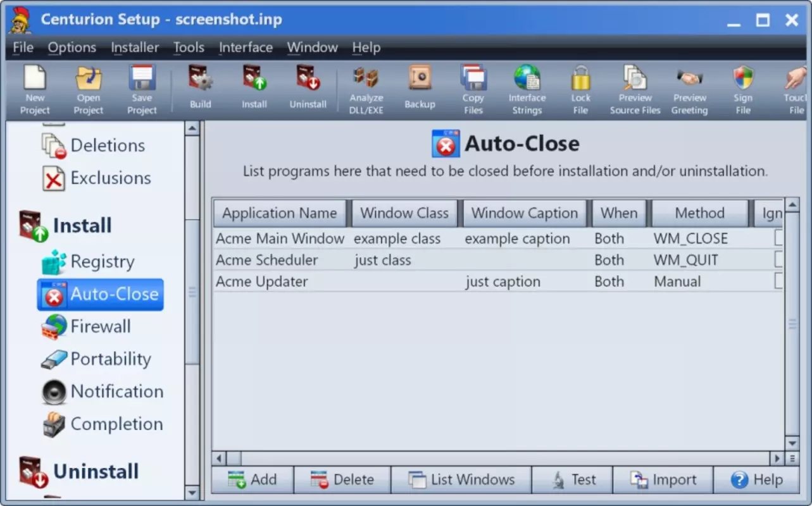812x506 pixels.
Task: Open the Portability sidebar section
Action: (x=96, y=359)
